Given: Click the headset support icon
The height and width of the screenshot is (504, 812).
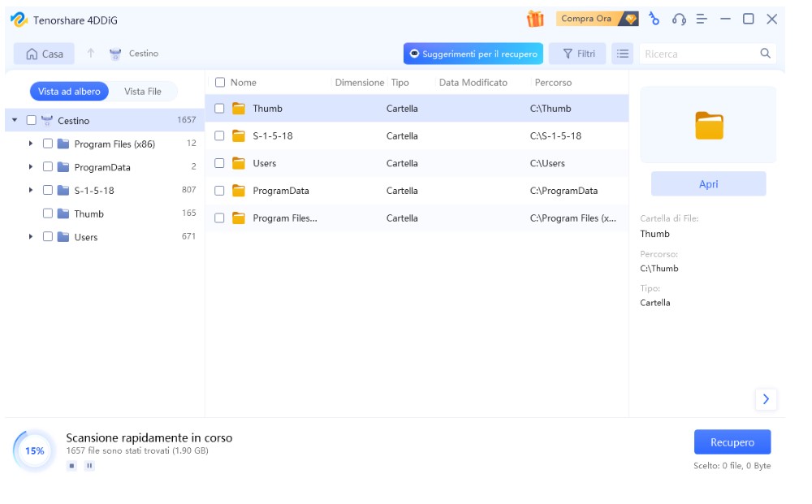Looking at the screenshot, I should 679,19.
